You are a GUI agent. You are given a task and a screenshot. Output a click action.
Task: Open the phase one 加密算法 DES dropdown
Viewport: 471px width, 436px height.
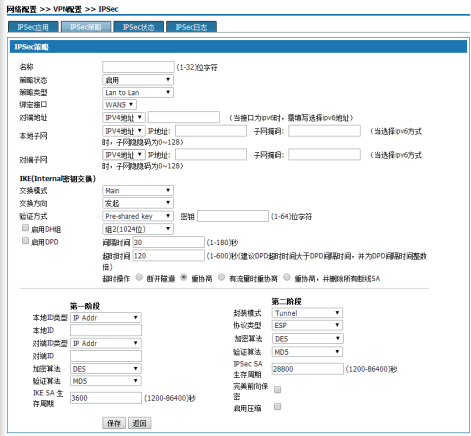pos(106,369)
